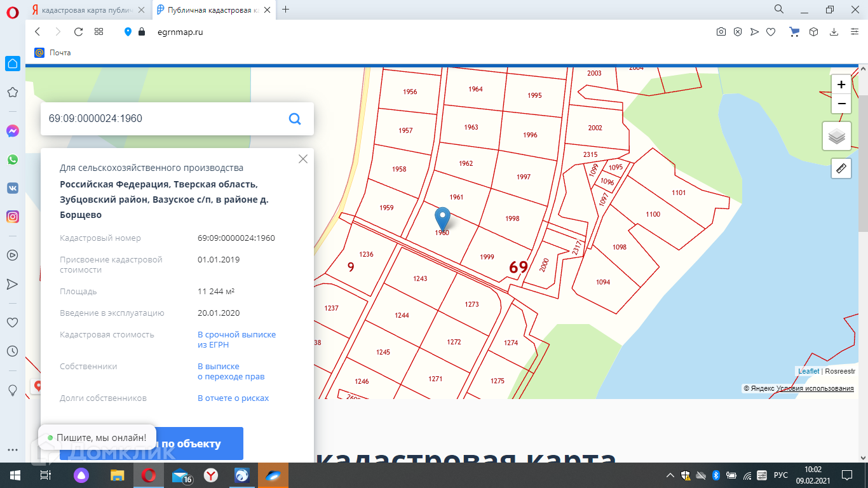Open Yandex Browser from taskbar
Screen dimensions: 868x488
211,475
